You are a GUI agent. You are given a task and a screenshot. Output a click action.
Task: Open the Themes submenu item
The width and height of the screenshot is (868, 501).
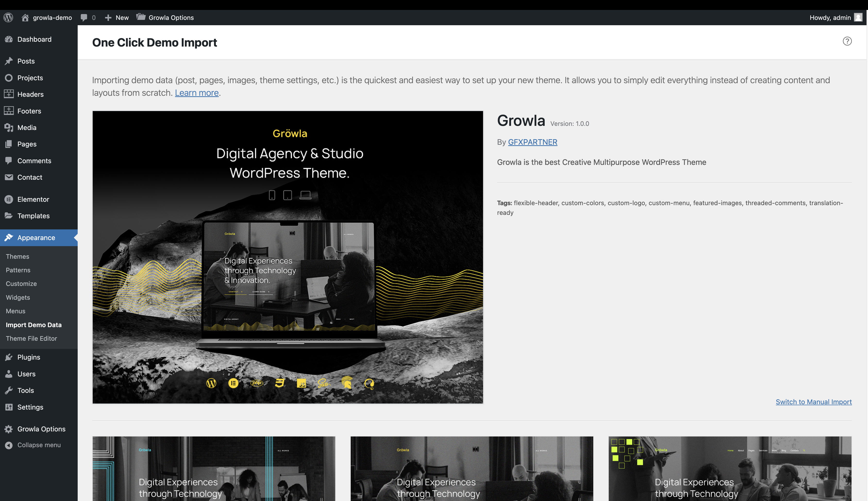point(17,256)
